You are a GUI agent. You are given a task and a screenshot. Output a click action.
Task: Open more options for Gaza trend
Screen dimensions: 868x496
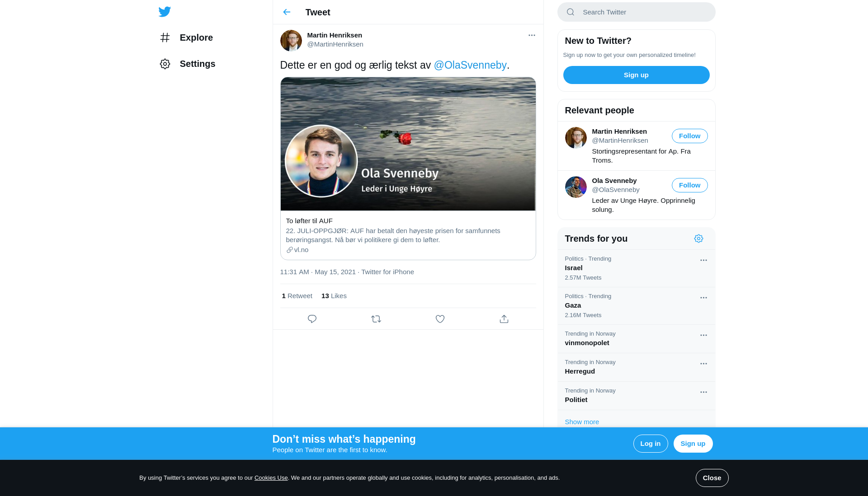coord(703,298)
